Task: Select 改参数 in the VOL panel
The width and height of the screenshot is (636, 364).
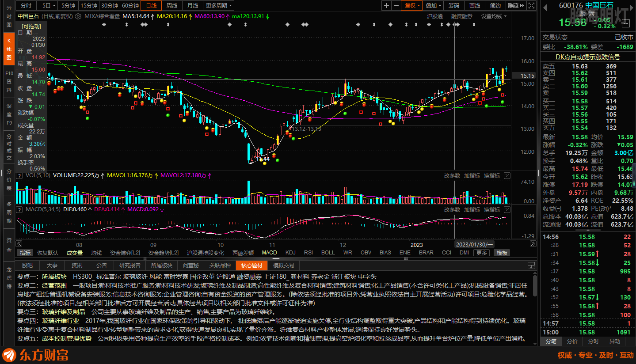Action: pos(452,175)
